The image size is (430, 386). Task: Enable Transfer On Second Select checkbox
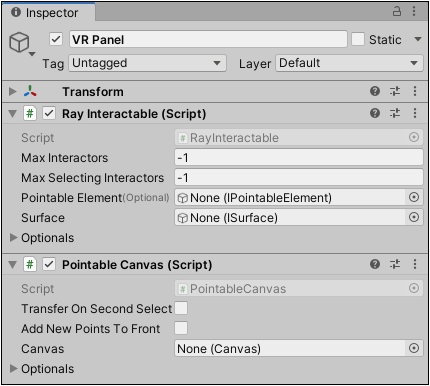(x=181, y=308)
